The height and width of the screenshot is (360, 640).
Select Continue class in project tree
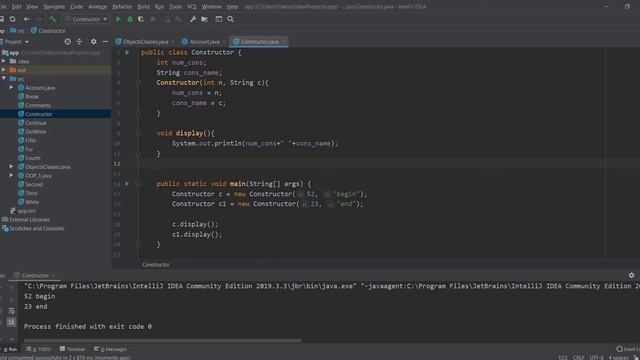(x=36, y=123)
